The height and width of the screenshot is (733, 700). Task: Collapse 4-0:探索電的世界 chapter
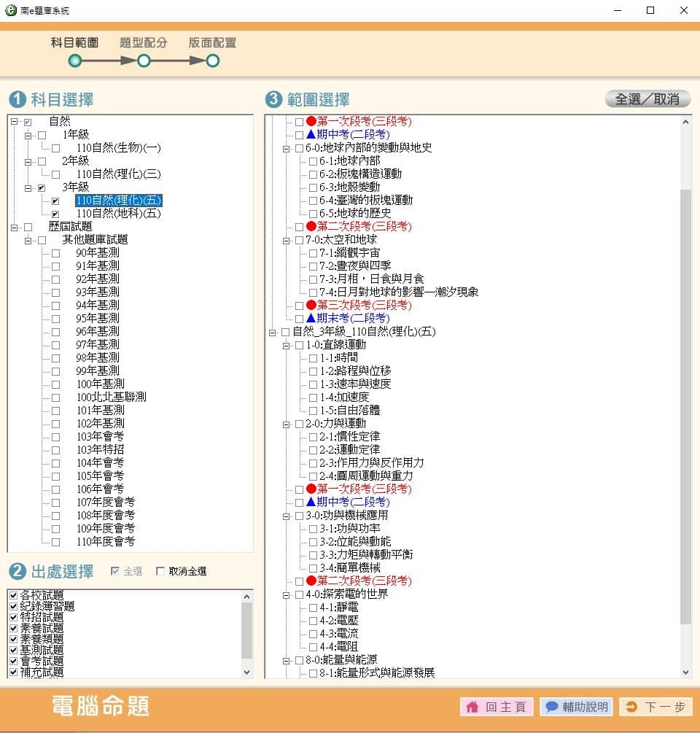[286, 595]
